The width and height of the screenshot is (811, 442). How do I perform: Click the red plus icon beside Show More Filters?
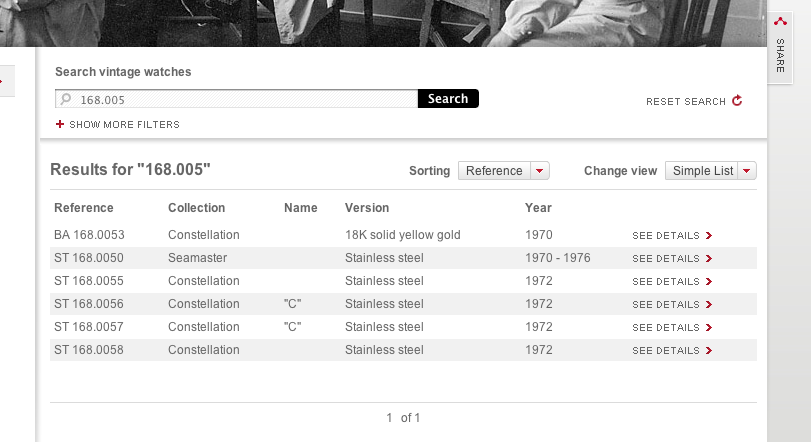click(x=60, y=125)
